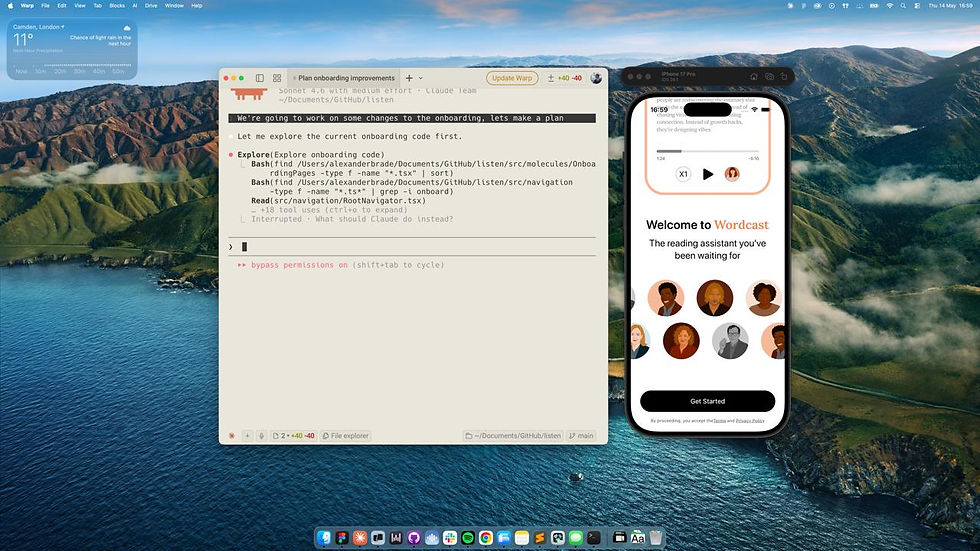The width and height of the screenshot is (980, 551).
Task: Tap Get Started in the iPhone simulator
Action: (708, 401)
